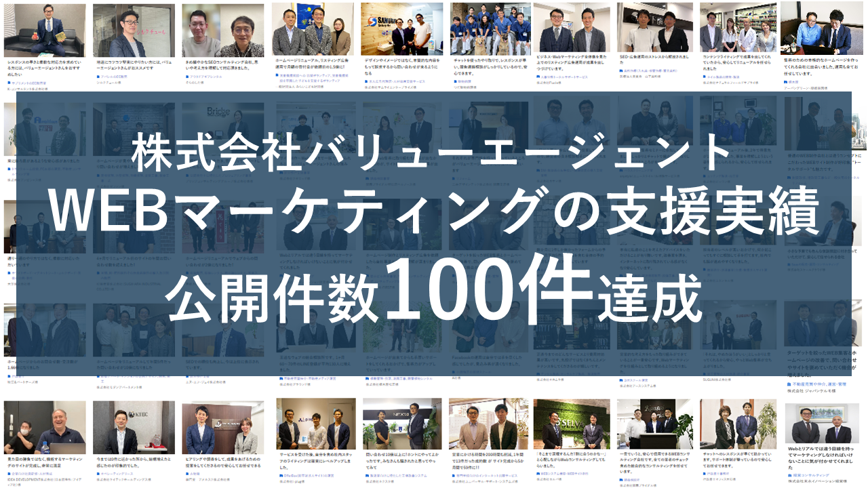The width and height of the screenshot is (868, 488).
Task: Read the testimonial starting ヒアリングや調査をして
Action: click(223, 462)
